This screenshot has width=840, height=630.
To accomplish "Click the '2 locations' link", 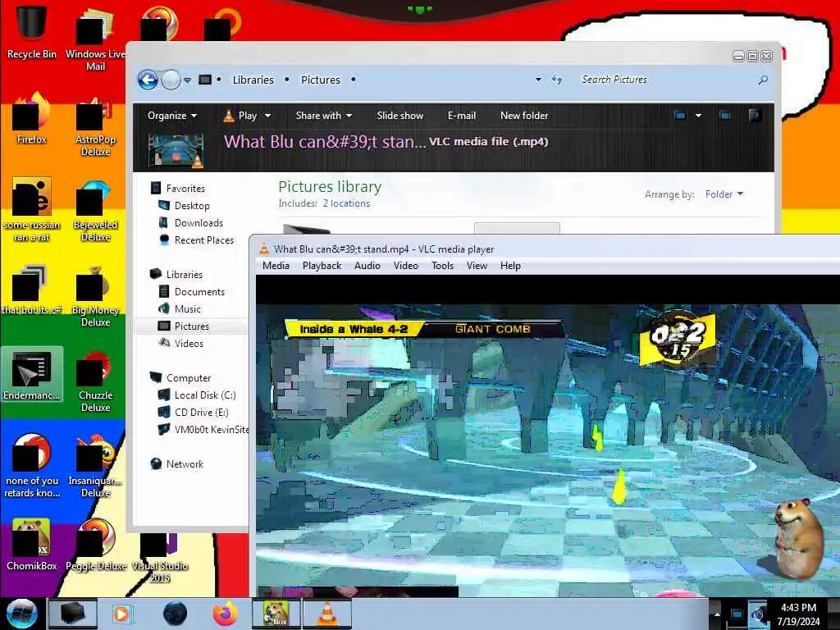I will tap(346, 203).
